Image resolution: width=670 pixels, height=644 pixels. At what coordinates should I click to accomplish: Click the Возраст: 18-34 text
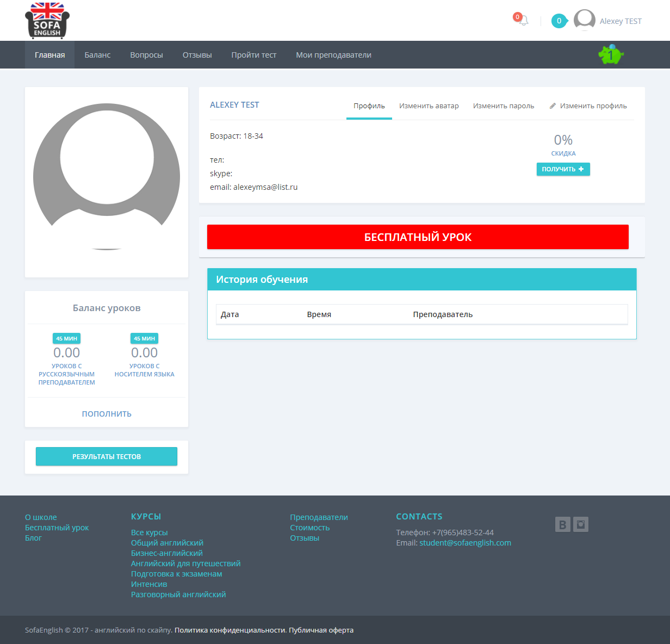point(237,136)
